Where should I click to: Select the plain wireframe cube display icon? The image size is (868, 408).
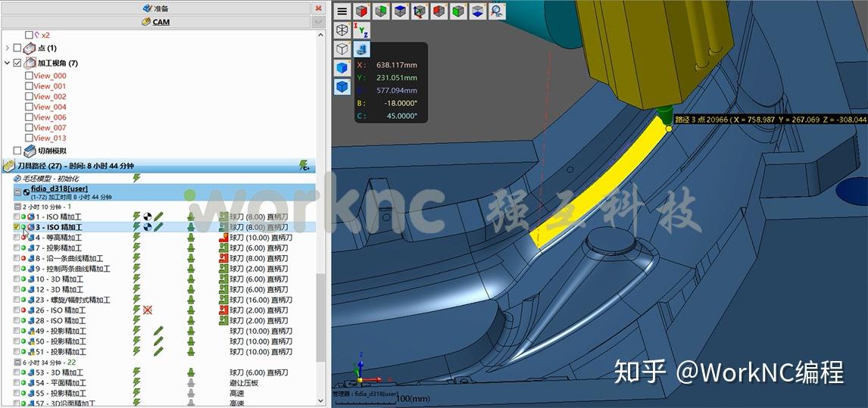coord(342,48)
